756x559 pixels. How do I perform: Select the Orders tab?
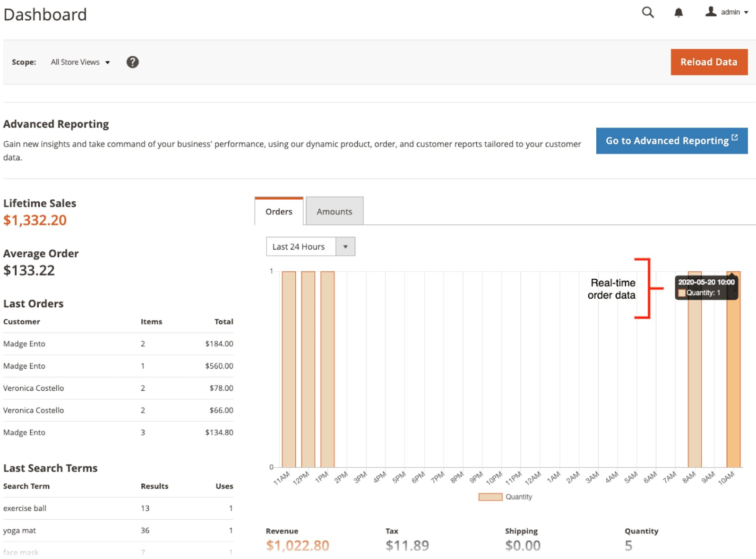click(x=278, y=212)
